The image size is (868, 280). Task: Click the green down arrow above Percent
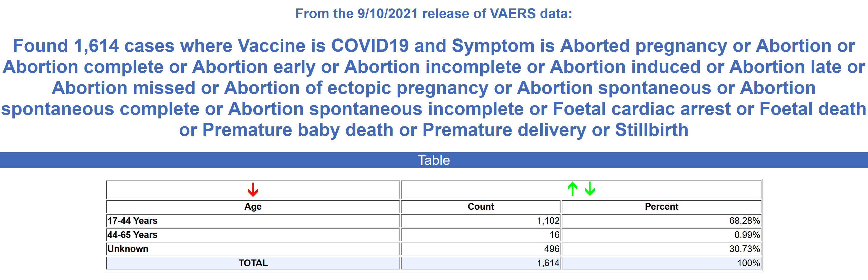590,189
